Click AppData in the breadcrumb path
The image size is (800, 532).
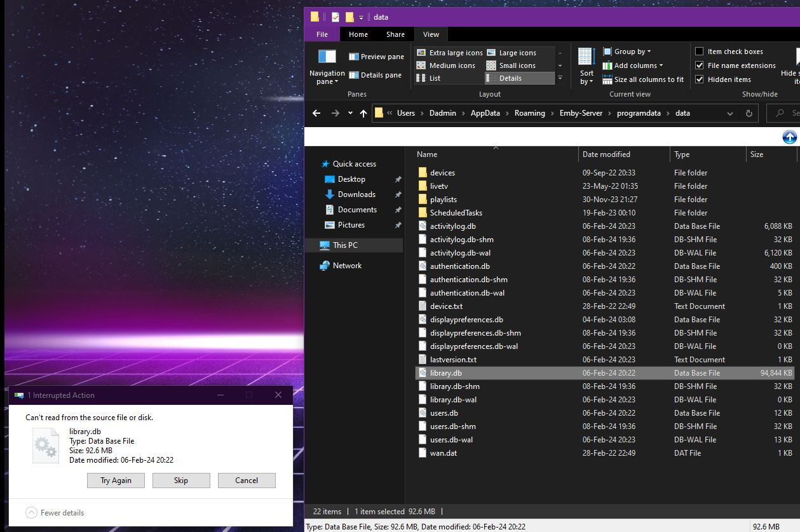(x=485, y=113)
